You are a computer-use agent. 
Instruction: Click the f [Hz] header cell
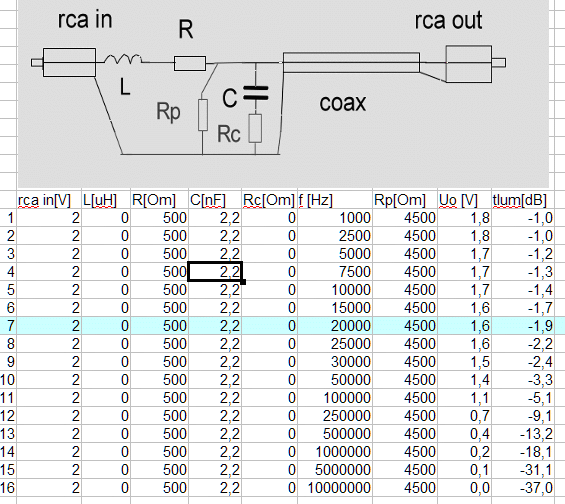(335, 200)
